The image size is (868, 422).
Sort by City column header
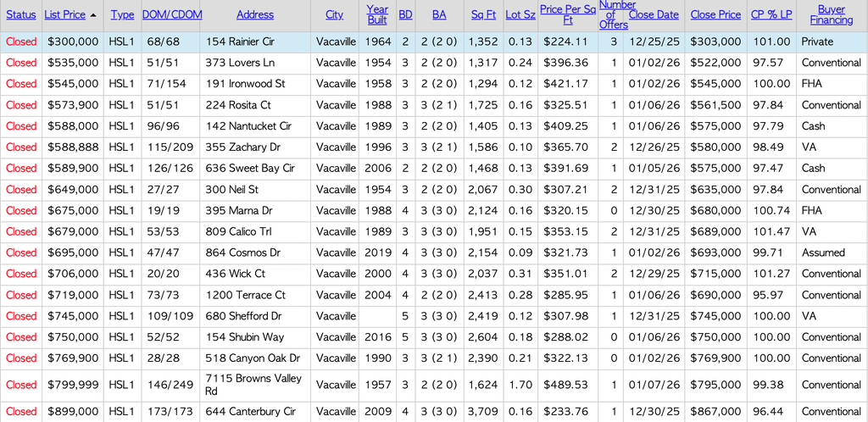335,15
